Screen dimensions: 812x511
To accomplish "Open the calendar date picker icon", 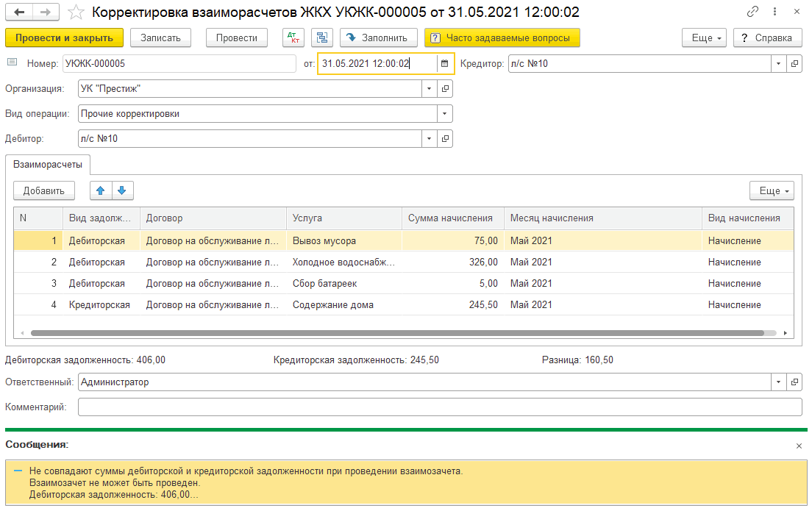I will (x=444, y=64).
